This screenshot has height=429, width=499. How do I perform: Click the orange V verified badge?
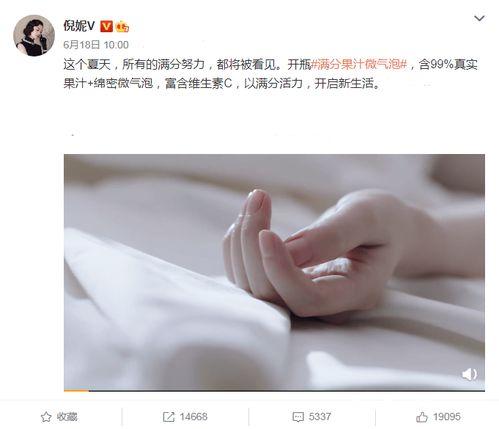pos(106,26)
